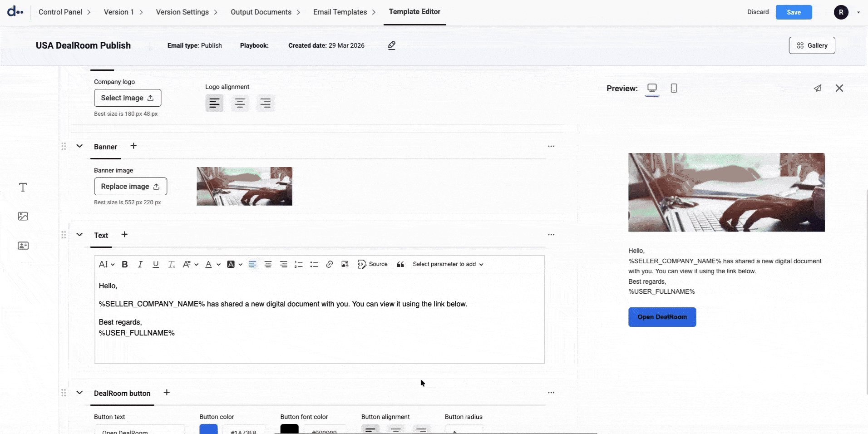
Task: Open Email Templates breadcrumb
Action: (x=340, y=12)
